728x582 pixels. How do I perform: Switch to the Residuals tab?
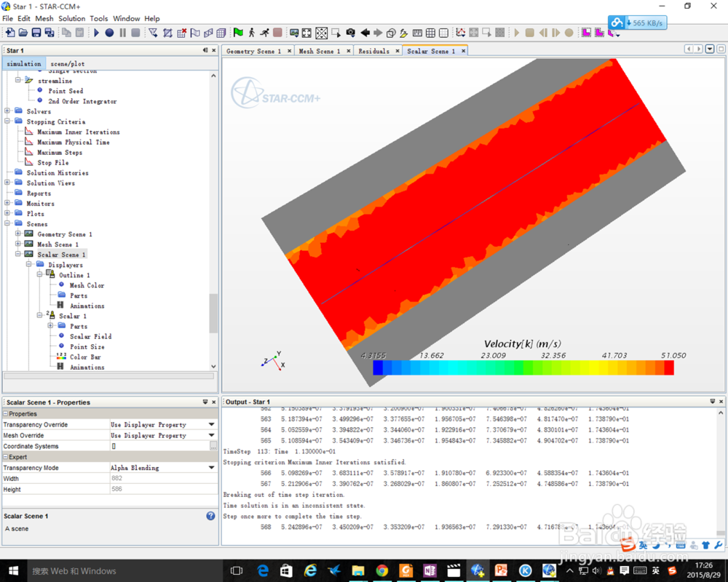[373, 51]
